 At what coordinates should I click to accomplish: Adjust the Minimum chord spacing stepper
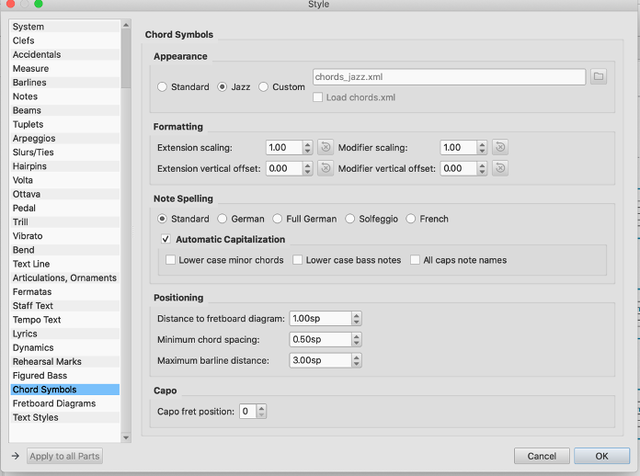coord(356,339)
